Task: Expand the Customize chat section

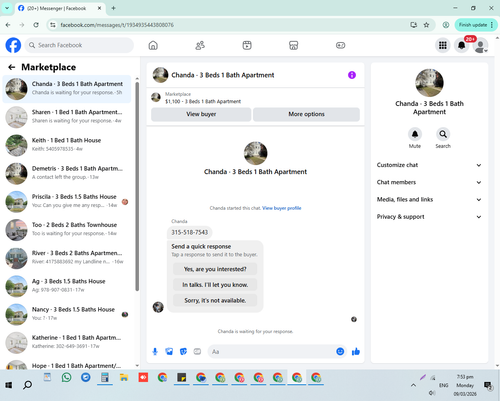Action: coord(429,165)
